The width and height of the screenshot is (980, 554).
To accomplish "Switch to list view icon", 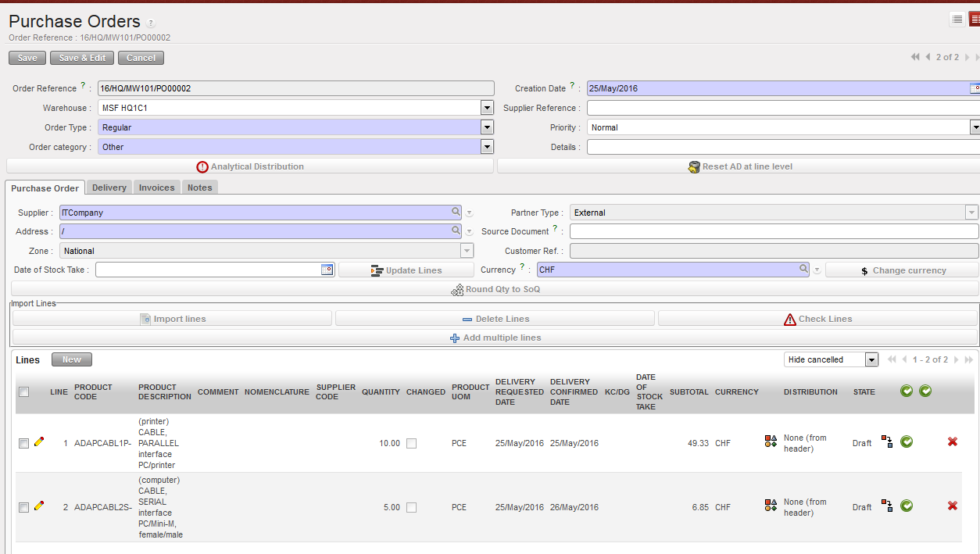I will [x=957, y=20].
